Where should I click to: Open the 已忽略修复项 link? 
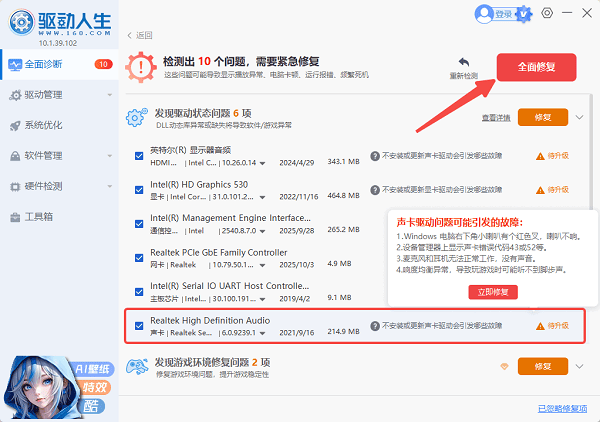(565, 408)
